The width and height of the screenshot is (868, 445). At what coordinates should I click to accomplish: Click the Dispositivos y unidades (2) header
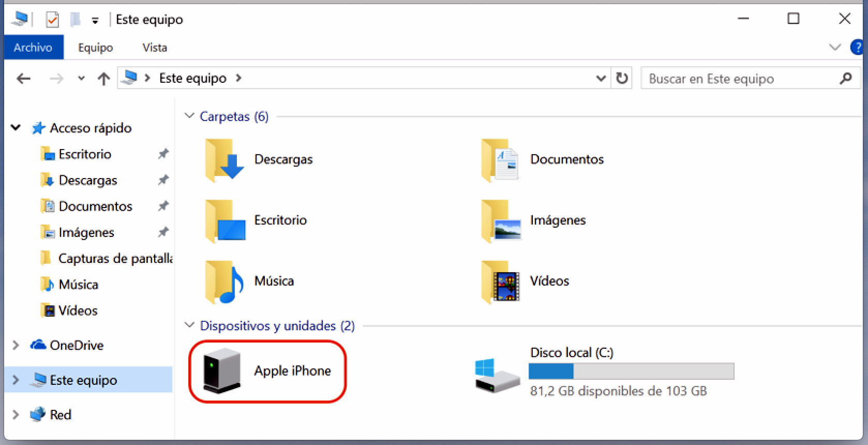(277, 326)
